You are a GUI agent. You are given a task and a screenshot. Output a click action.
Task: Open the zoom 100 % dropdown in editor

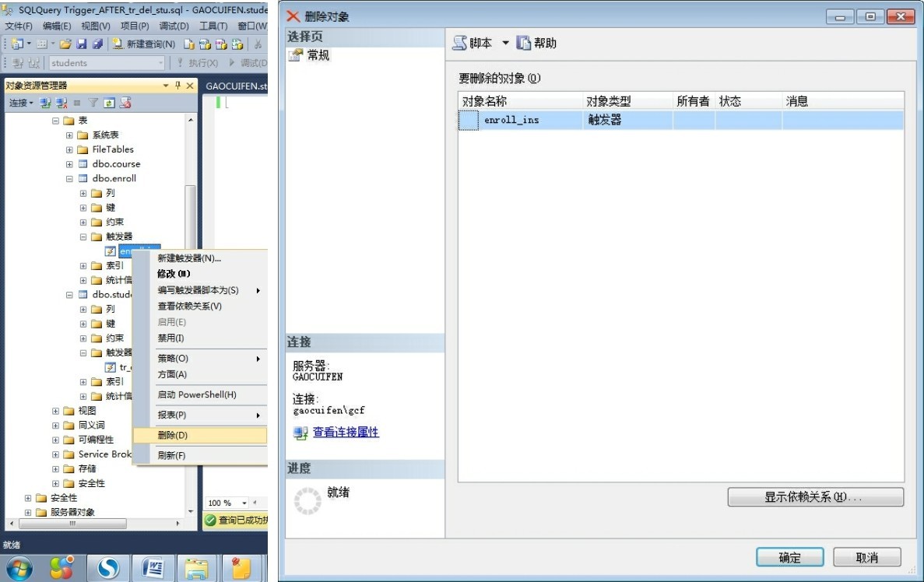pos(244,503)
